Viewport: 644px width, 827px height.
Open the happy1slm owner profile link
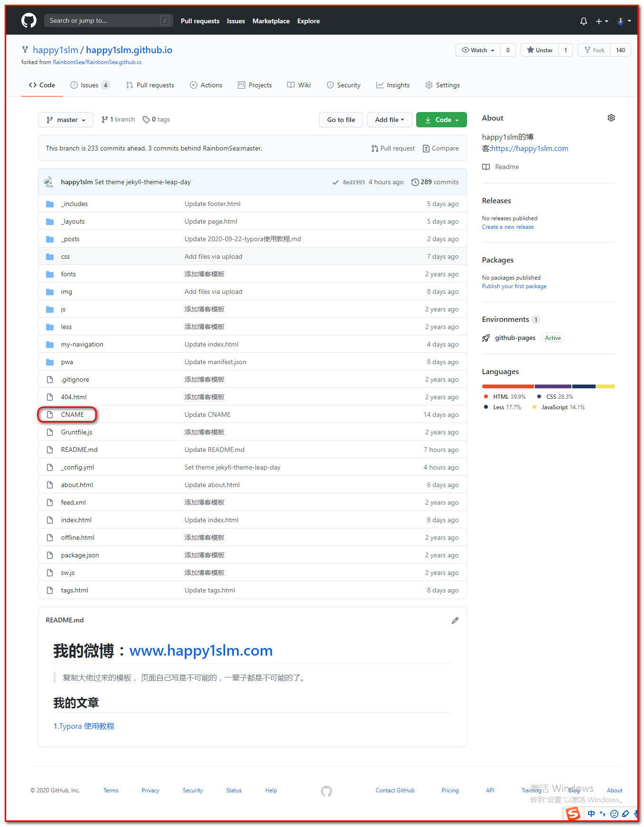55,50
